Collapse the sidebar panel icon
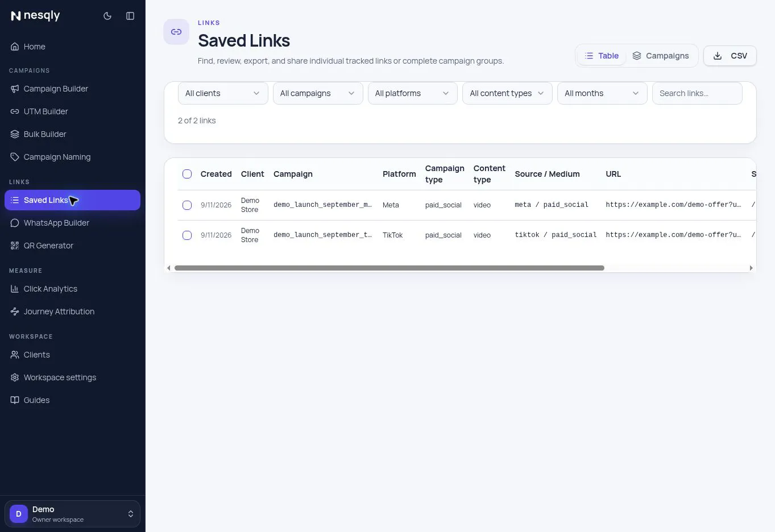This screenshot has height=532, width=775. [x=130, y=16]
